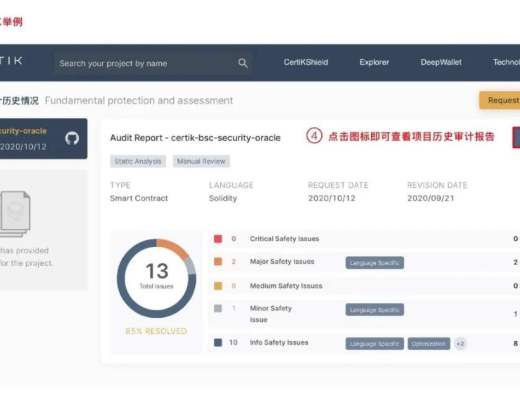
Task: Select the Manual Review tag
Action: coord(201,161)
